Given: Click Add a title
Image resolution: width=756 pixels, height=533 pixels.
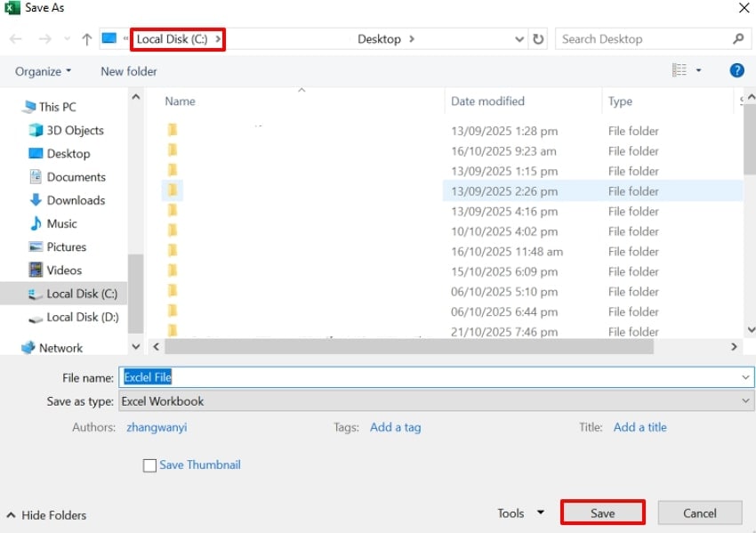Looking at the screenshot, I should click(x=639, y=427).
